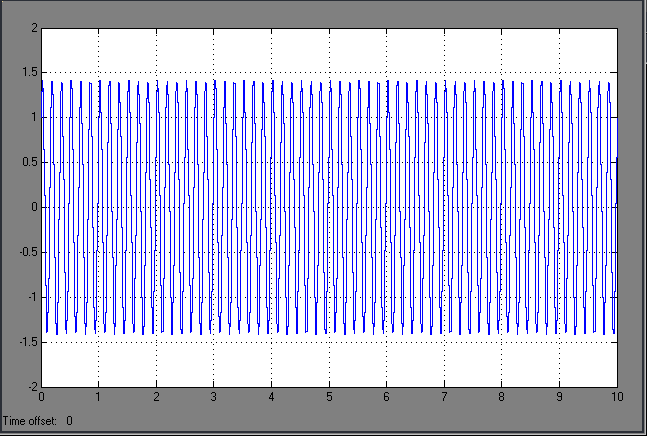Click the "Time offset:" label text
647x436 pixels.
(29, 421)
